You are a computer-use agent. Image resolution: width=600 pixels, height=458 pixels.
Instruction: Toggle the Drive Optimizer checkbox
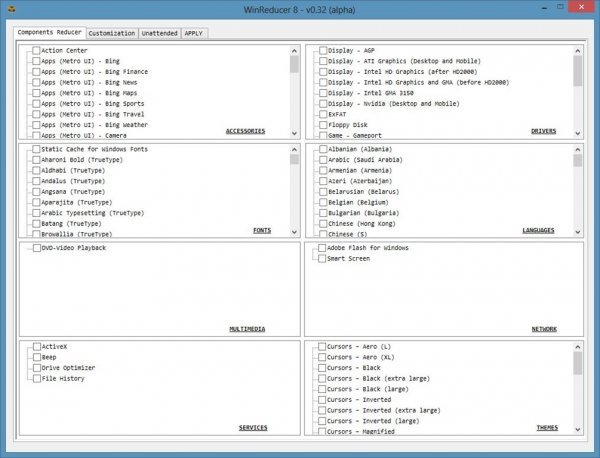36,368
